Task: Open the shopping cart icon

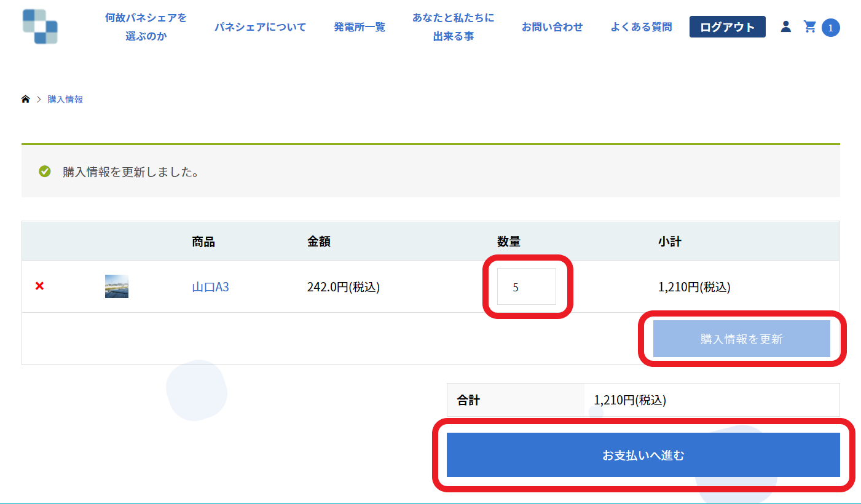Action: click(x=810, y=26)
